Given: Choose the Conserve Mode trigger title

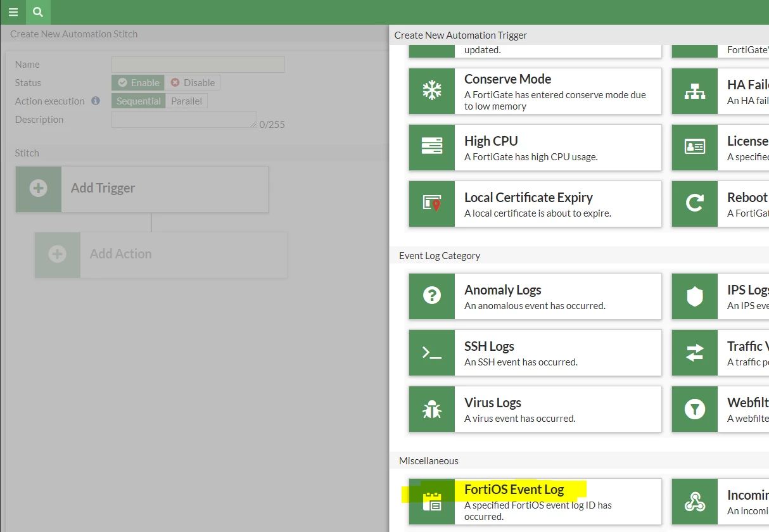Looking at the screenshot, I should pos(508,79).
